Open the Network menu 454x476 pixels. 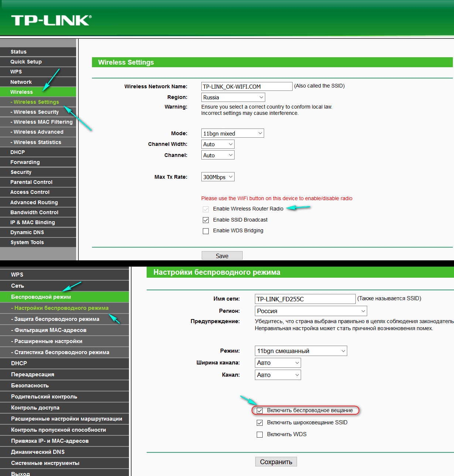click(x=38, y=82)
